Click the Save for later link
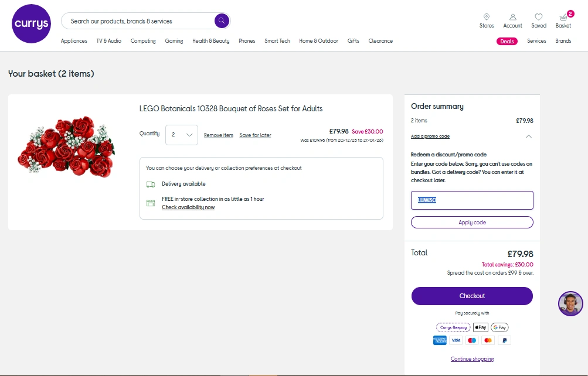588x376 pixels. [x=255, y=135]
